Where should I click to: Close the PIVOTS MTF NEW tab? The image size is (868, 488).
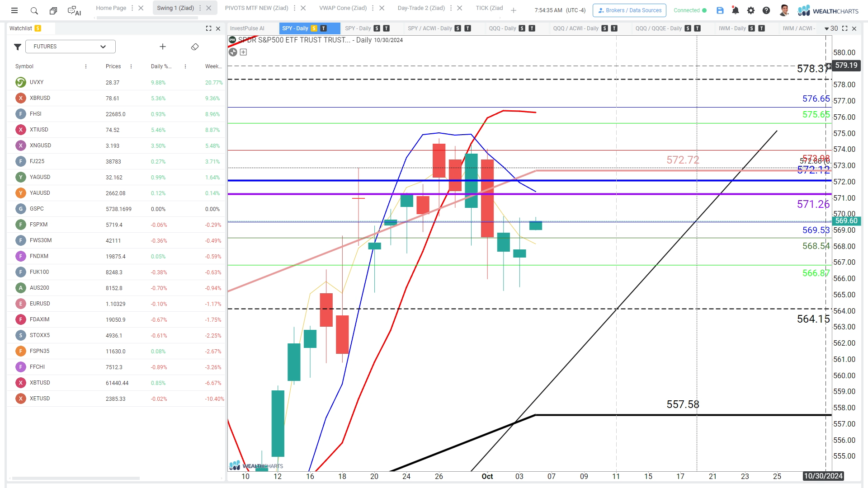(303, 8)
